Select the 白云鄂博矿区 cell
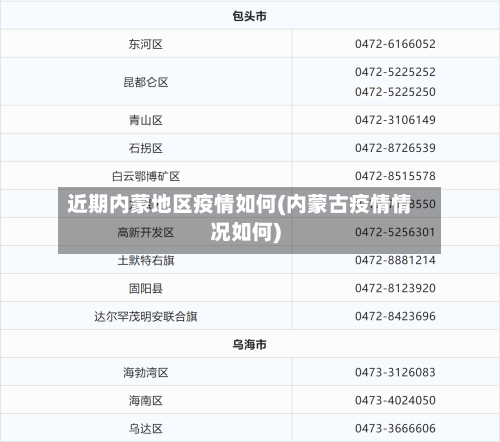 coord(146,176)
